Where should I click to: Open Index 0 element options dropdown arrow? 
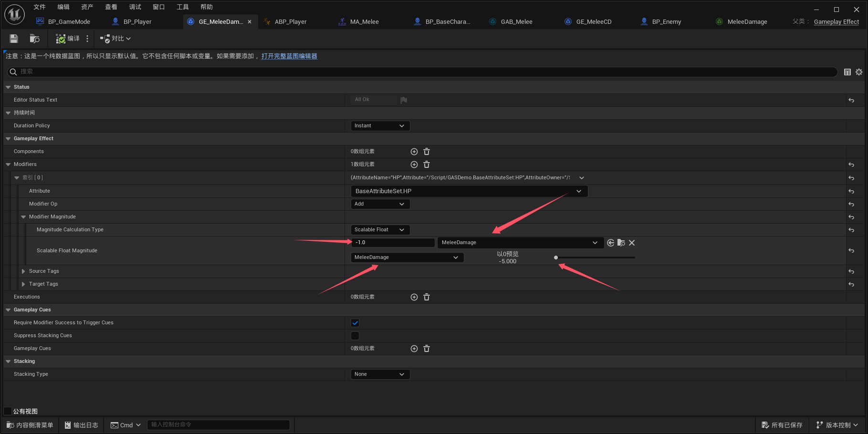(582, 178)
